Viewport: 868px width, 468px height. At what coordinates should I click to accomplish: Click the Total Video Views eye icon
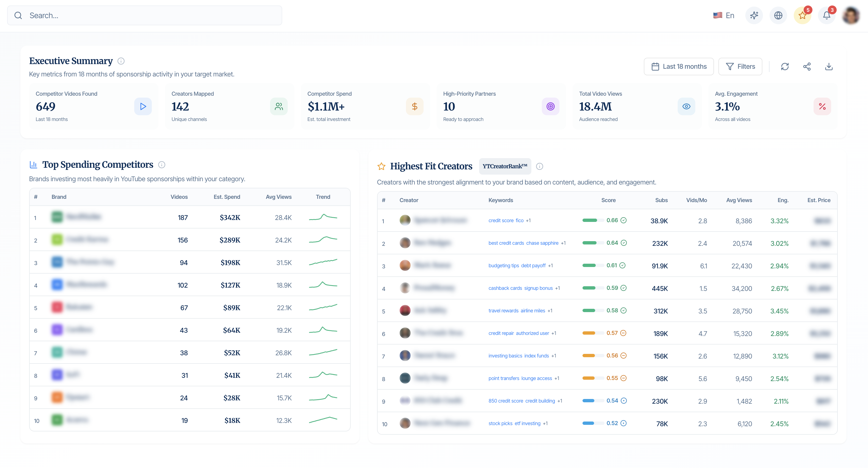686,106
